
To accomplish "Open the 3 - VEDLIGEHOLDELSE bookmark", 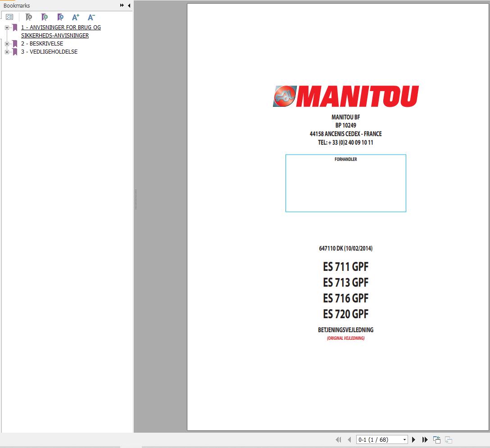I will tap(50, 51).
